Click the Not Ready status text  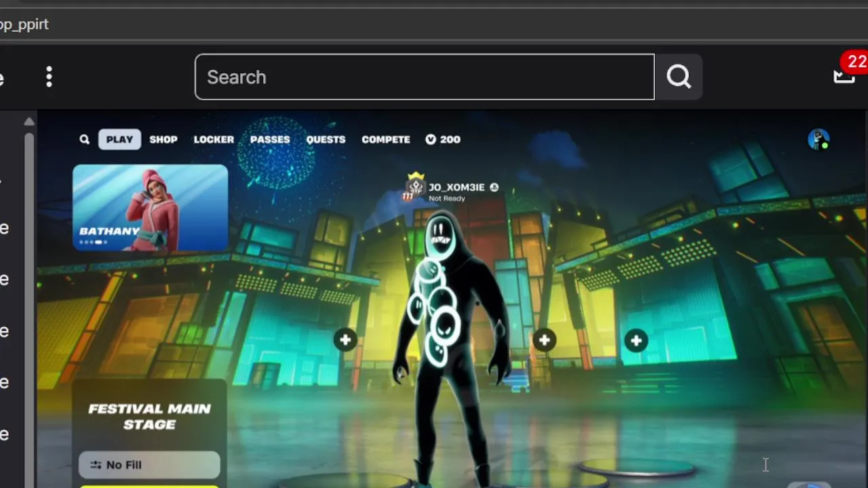pyautogui.click(x=448, y=199)
